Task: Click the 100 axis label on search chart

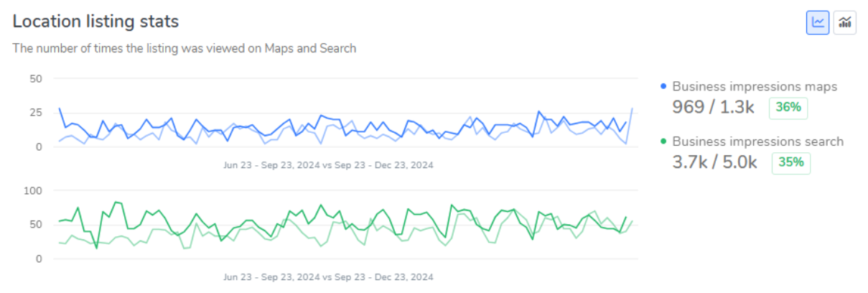Action: point(34,190)
